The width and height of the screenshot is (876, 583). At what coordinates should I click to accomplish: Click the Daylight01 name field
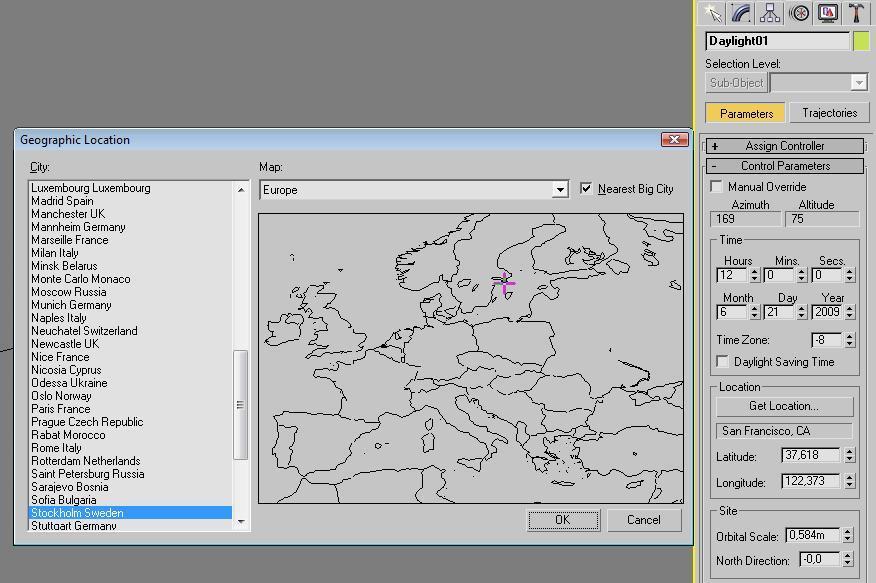777,41
